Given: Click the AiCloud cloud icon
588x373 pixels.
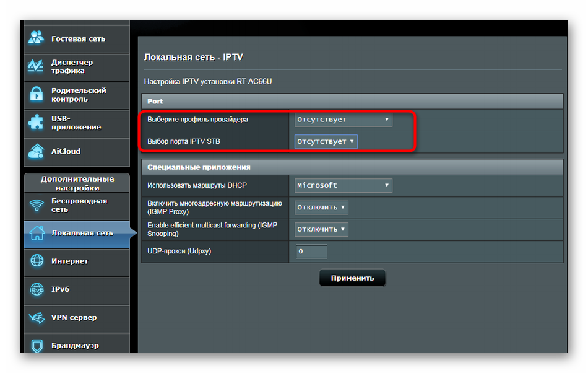Looking at the screenshot, I should (x=37, y=151).
